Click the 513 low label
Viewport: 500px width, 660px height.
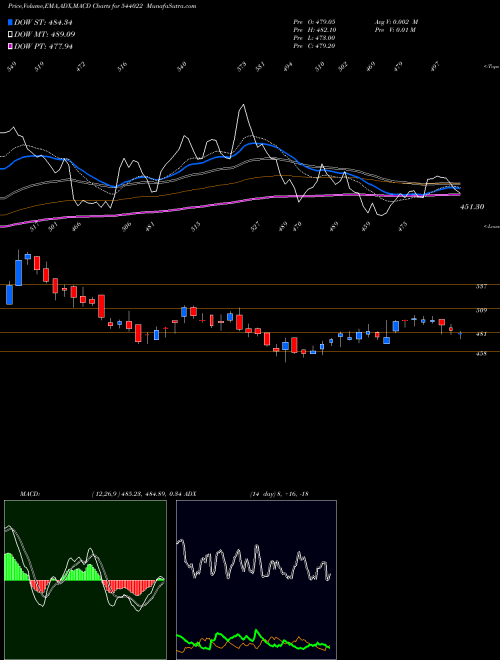click(x=196, y=226)
